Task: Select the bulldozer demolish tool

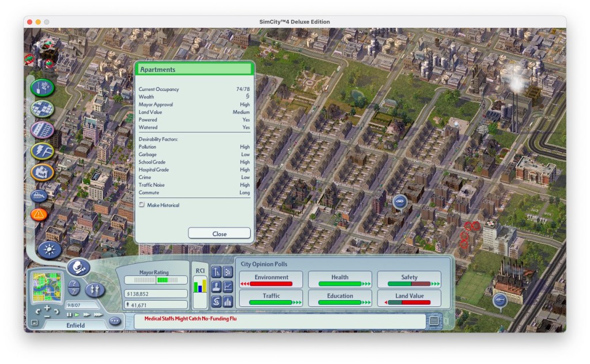Action: pyautogui.click(x=39, y=196)
